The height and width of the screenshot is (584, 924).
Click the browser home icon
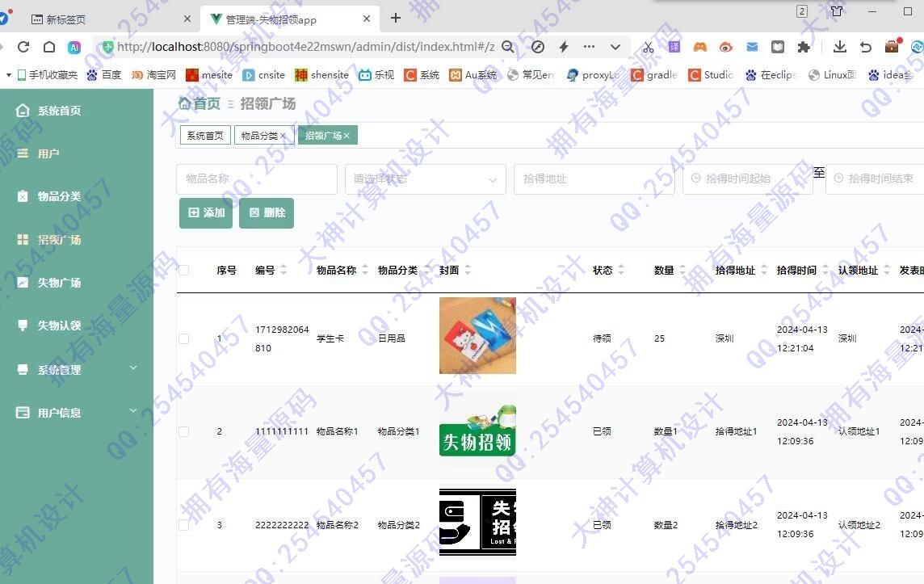[x=49, y=48]
